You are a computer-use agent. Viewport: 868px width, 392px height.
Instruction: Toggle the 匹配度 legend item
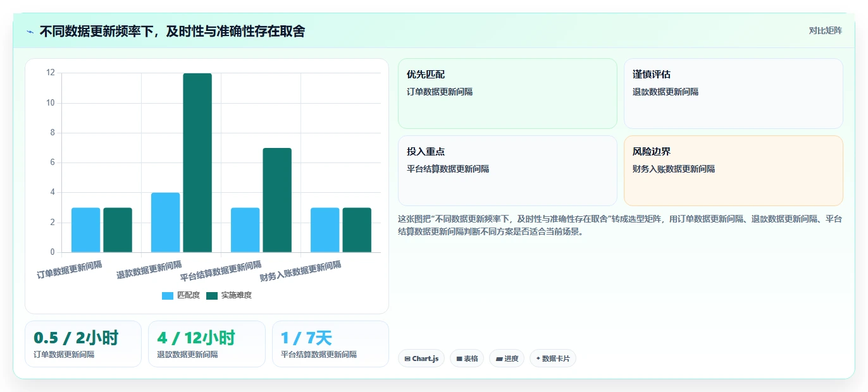(x=181, y=295)
